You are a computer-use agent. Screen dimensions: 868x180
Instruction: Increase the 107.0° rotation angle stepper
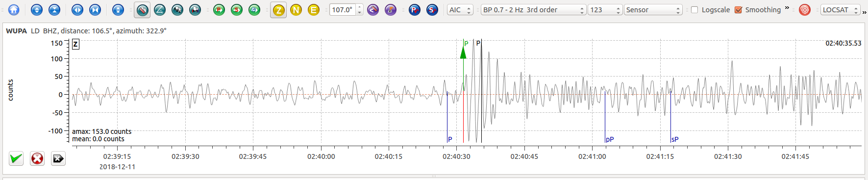click(x=360, y=7)
